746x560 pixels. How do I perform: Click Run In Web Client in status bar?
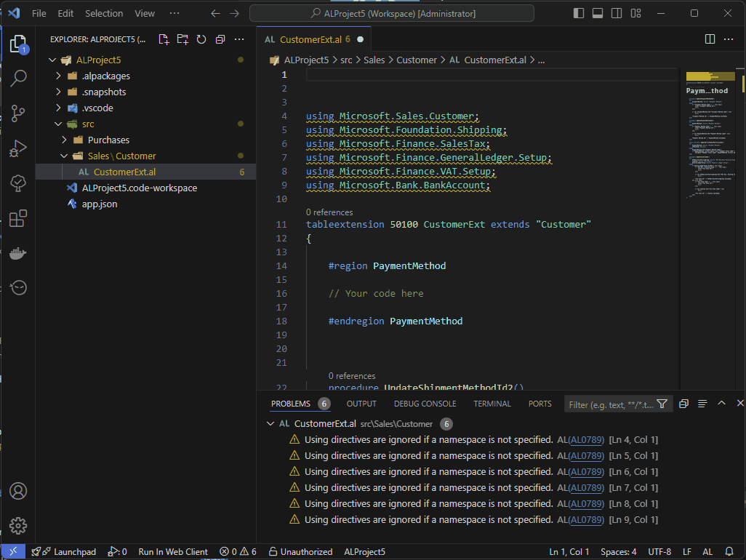click(173, 552)
